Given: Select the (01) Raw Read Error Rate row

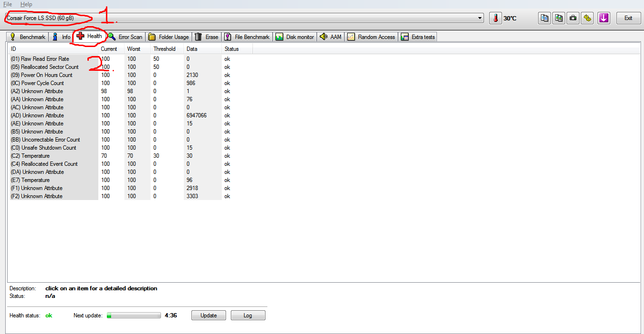Looking at the screenshot, I should 131,59.
